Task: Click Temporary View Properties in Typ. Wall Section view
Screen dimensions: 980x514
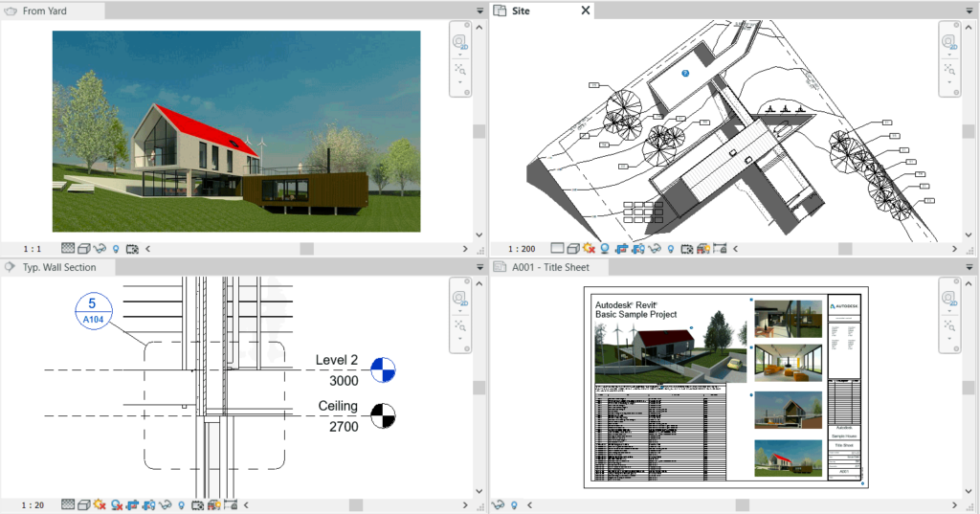Action: [x=197, y=504]
